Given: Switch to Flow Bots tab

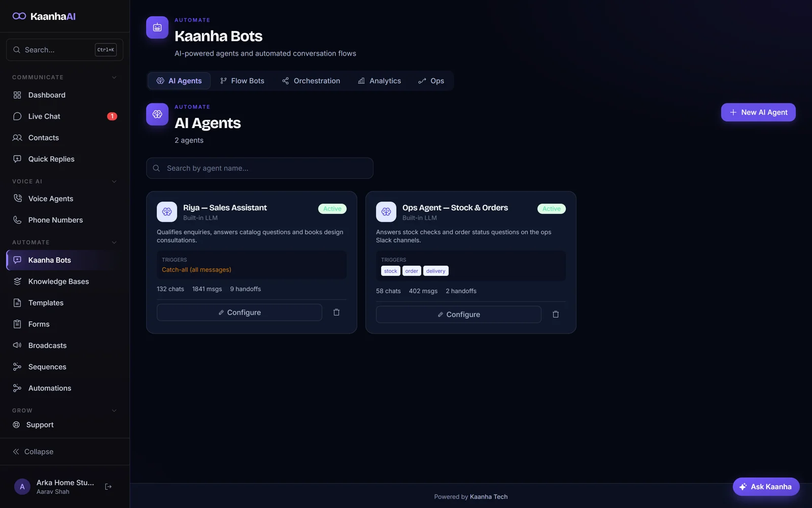Looking at the screenshot, I should (242, 81).
